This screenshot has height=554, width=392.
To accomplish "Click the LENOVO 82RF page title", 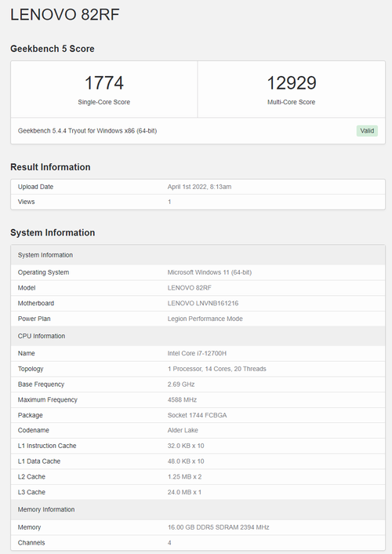I will point(65,15).
